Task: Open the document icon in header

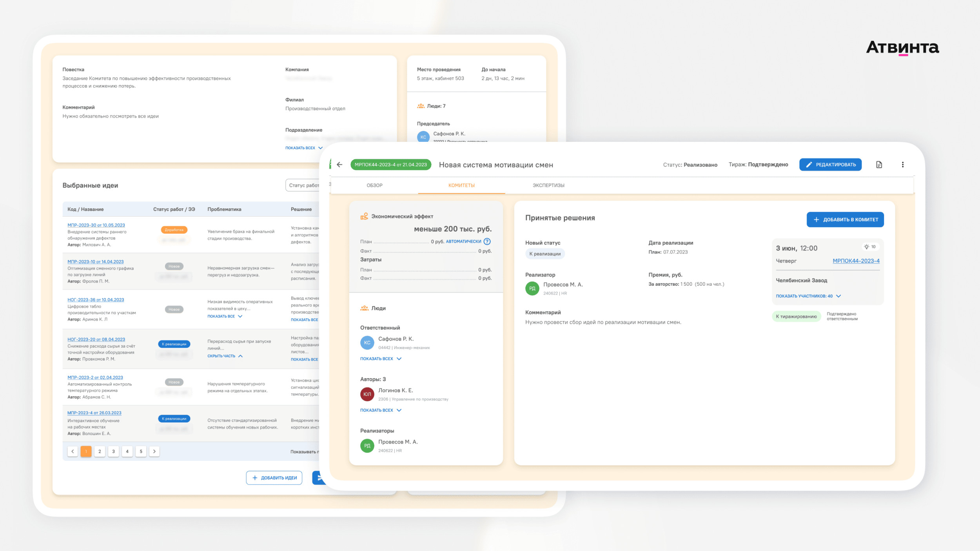Action: click(x=879, y=165)
